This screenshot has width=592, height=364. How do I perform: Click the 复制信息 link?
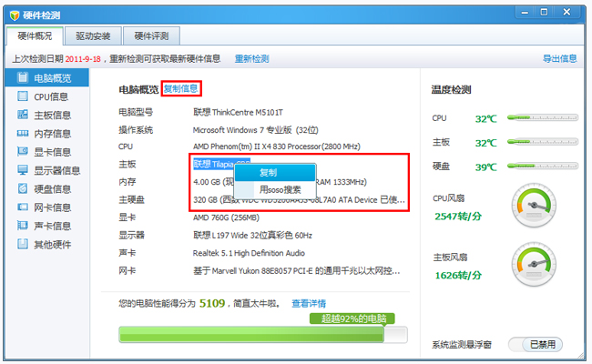pos(181,88)
